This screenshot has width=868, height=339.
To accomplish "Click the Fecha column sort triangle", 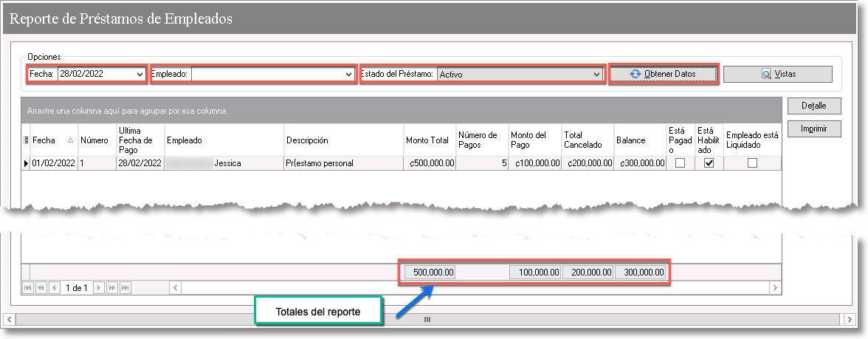I will click(x=70, y=140).
